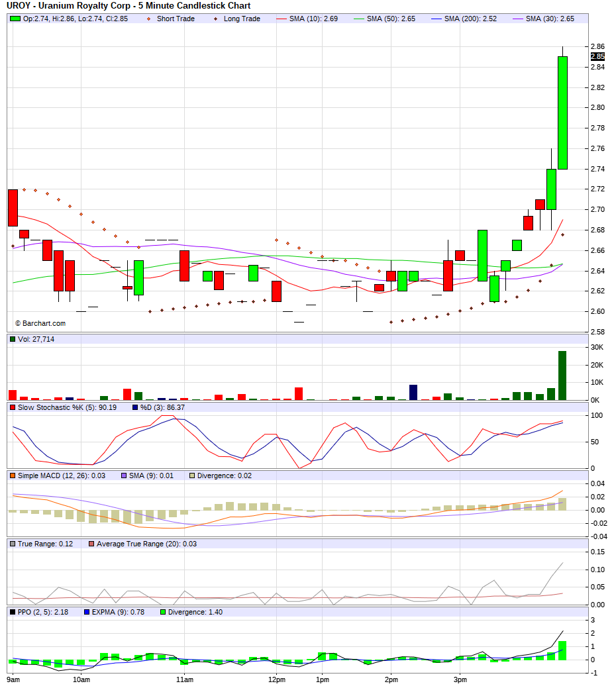Click the green SMA (50) legend line
The image size is (616, 700).
[359, 19]
